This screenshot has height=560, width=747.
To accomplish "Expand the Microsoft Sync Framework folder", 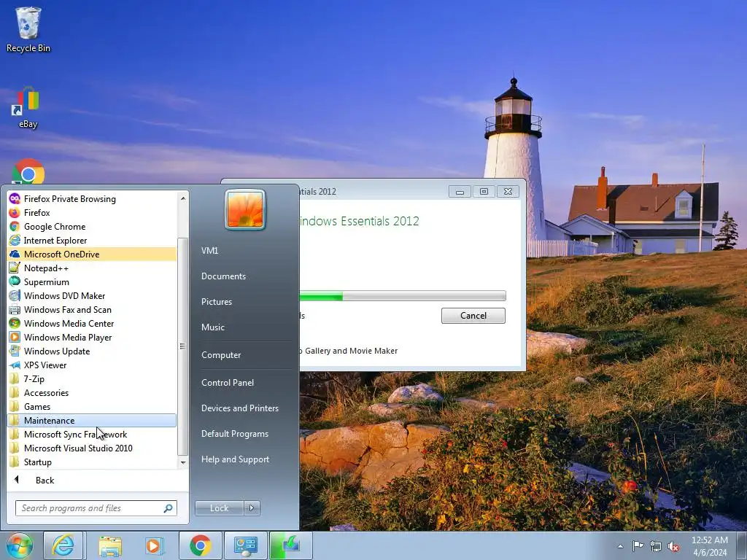I will [x=92, y=435].
